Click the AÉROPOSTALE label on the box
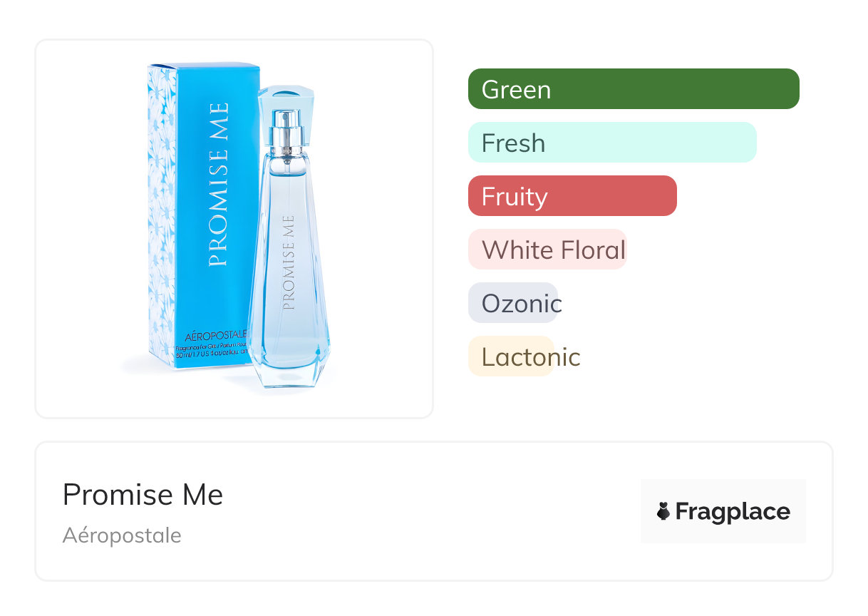 (x=215, y=336)
